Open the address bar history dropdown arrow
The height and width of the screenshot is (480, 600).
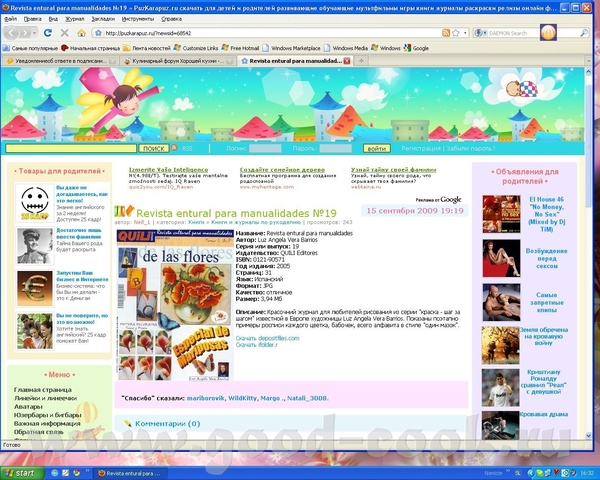(x=465, y=33)
